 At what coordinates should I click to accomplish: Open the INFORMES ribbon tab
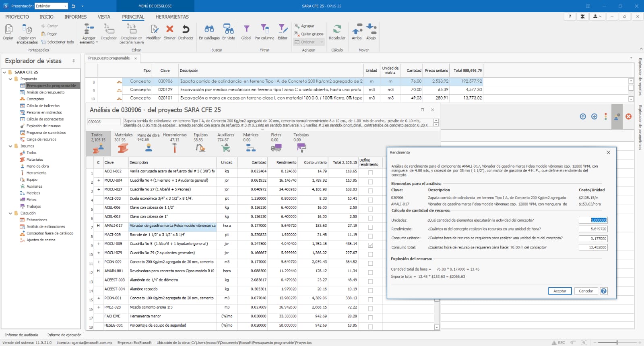(76, 17)
